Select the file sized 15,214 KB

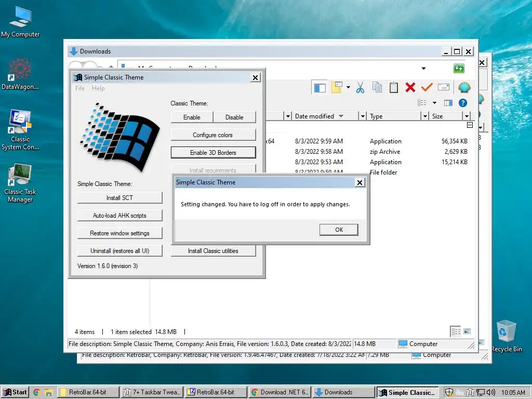[x=368, y=162]
